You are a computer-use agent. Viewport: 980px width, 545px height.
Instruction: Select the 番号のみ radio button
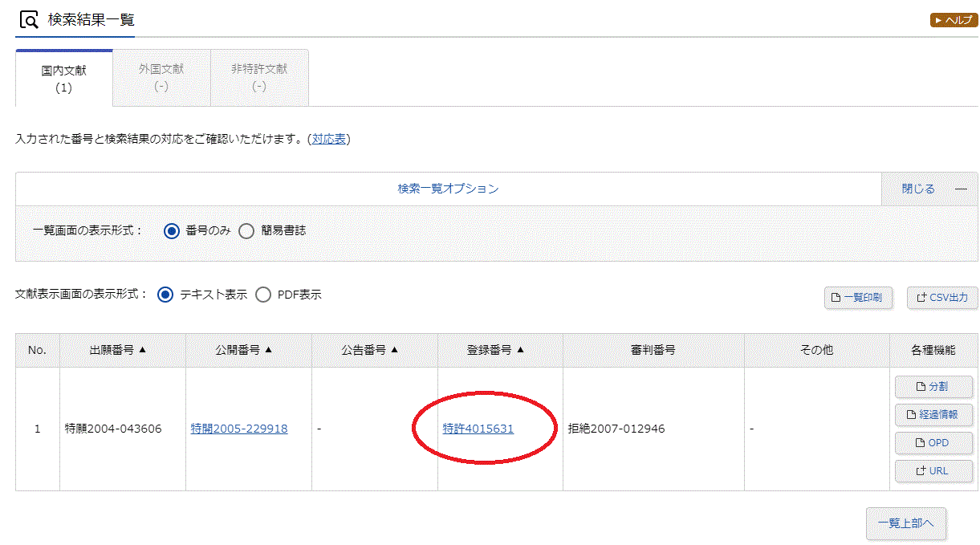click(171, 231)
